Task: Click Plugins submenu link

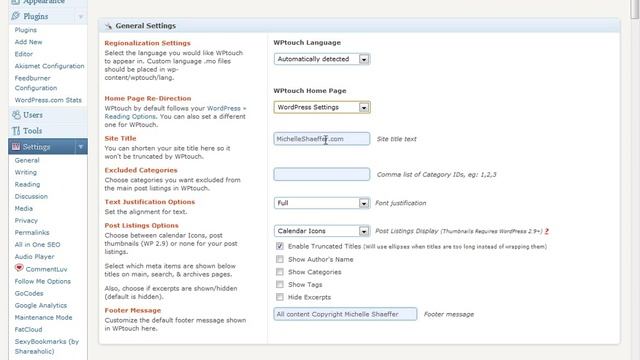Action: [x=26, y=30]
